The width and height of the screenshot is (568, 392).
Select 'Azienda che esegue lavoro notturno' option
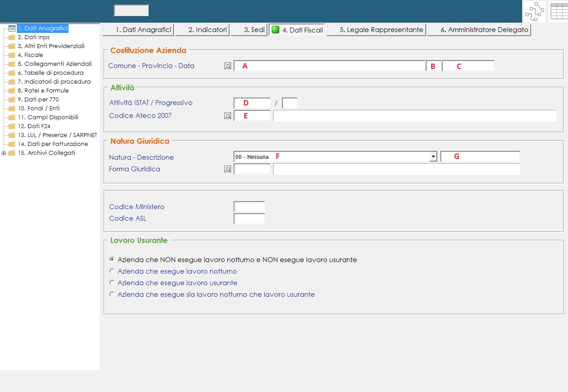click(112, 271)
